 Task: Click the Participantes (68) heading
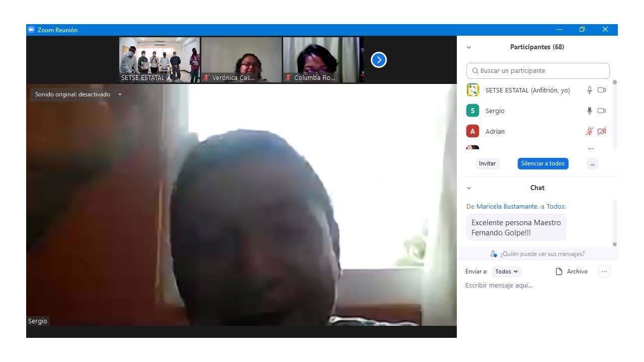click(x=537, y=47)
